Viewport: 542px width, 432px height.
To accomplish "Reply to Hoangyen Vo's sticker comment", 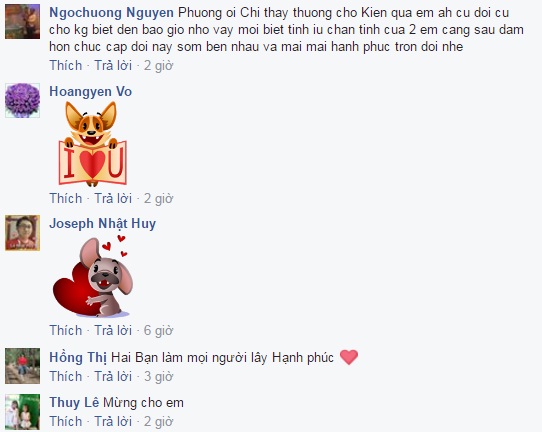I will coord(113,198).
